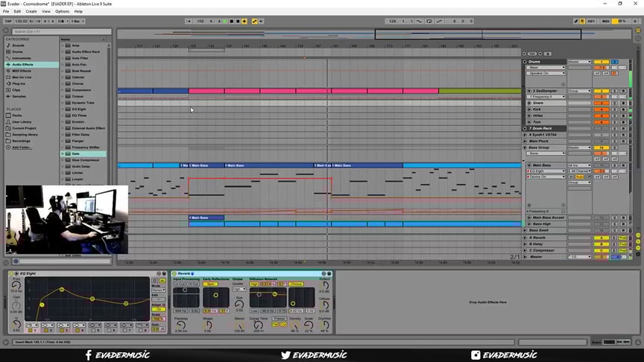
Task: Open the File menu
Action: [x=6, y=11]
